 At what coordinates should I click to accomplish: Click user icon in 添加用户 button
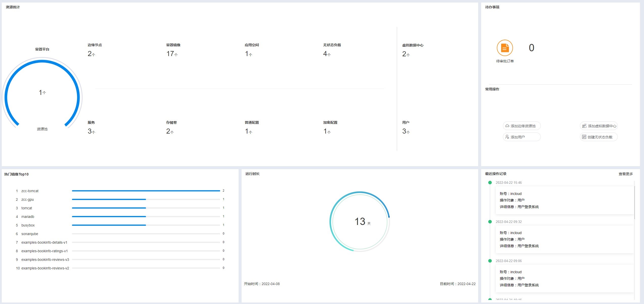[507, 137]
